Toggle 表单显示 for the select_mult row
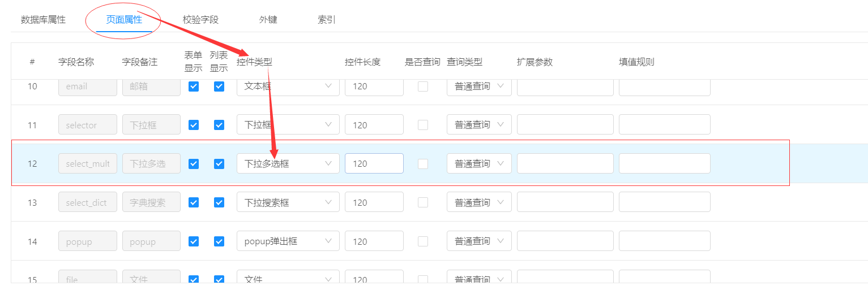868x290 pixels. 194,163
